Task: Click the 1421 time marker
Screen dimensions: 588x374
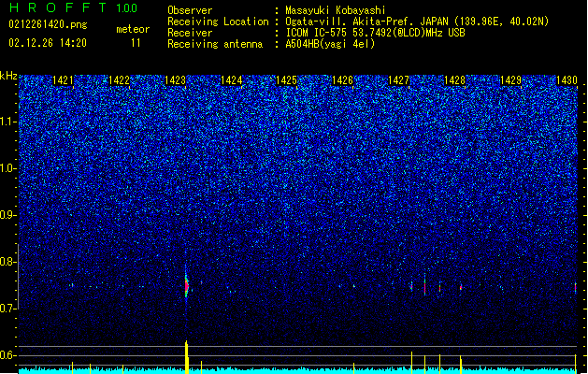Action: (63, 80)
